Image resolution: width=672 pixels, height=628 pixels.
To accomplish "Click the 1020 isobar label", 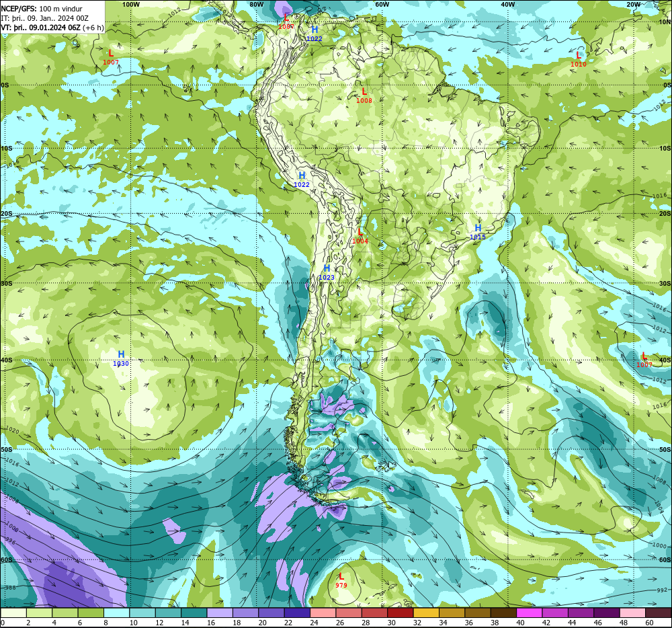I will [x=12, y=430].
